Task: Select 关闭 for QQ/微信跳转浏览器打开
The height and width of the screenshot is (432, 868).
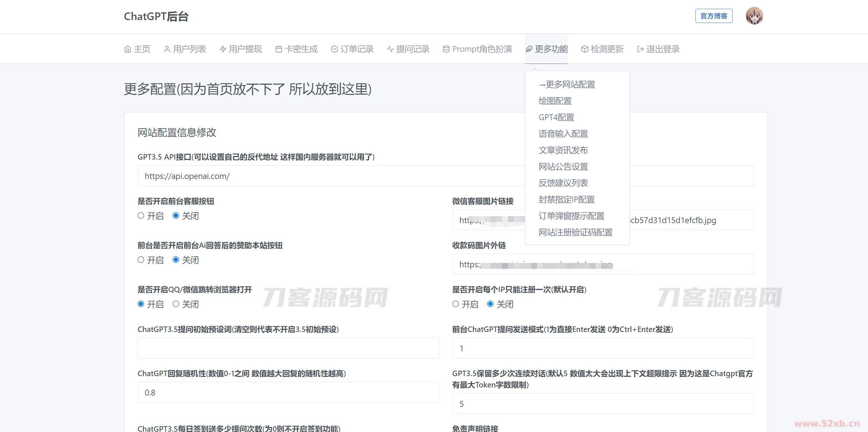Action: click(176, 304)
